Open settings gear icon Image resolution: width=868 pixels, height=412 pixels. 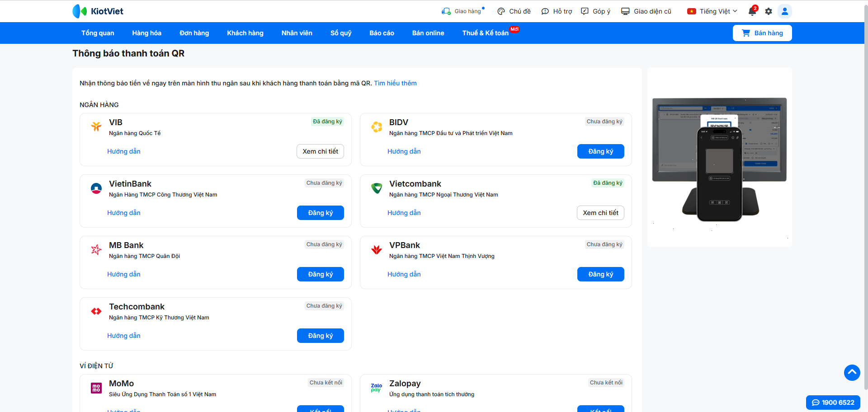click(769, 11)
